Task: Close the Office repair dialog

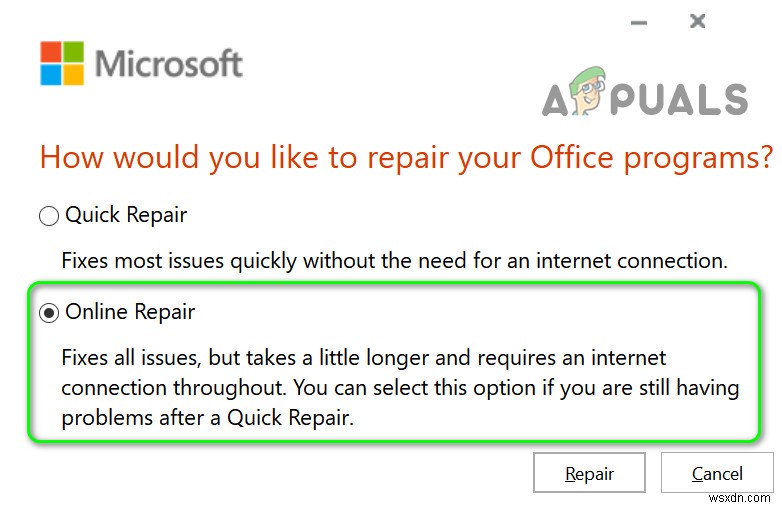Action: 698,21
